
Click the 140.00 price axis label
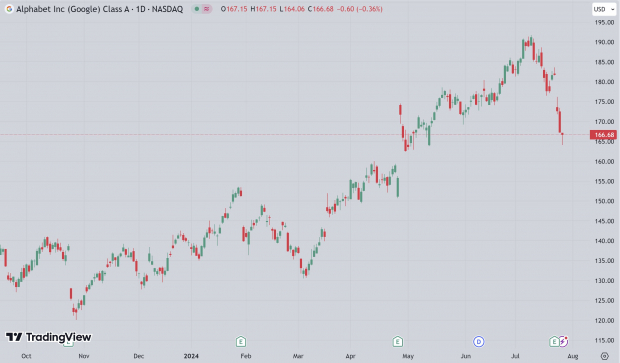click(605, 241)
